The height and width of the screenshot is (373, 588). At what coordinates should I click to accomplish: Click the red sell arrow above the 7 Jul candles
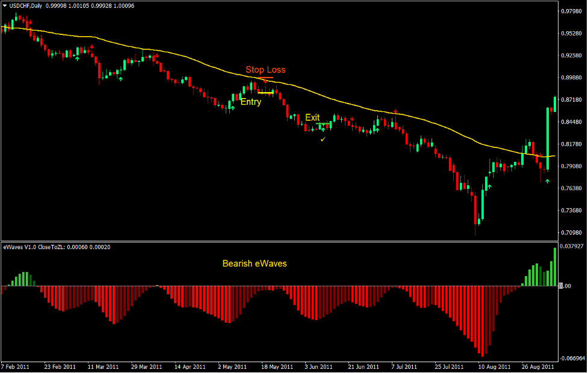(x=395, y=112)
